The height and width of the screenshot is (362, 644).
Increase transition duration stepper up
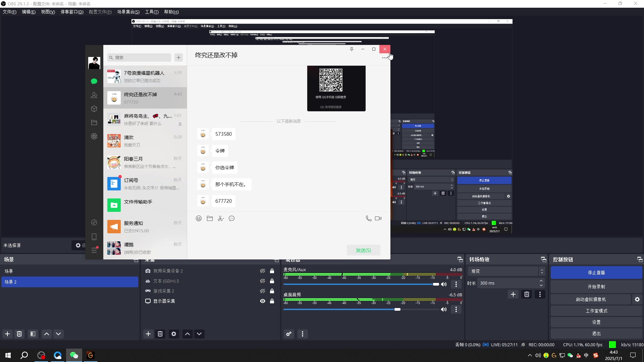pyautogui.click(x=541, y=281)
